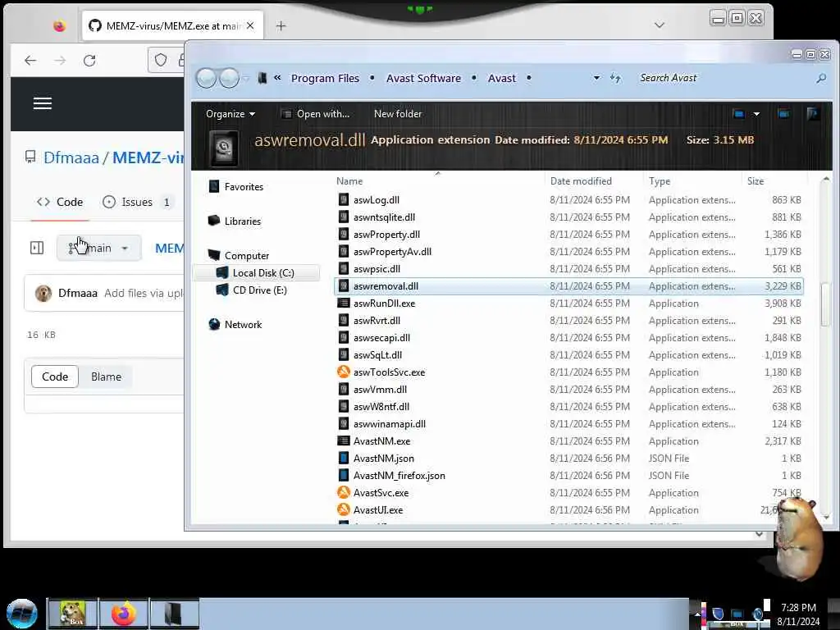The width and height of the screenshot is (840, 630).
Task: Click the Firefox shield tracking protection icon
Action: (x=161, y=60)
